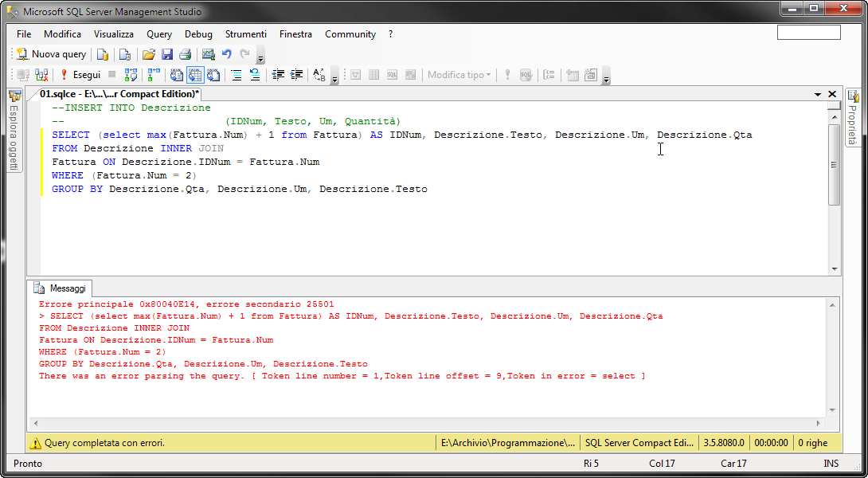
Task: Decrease the line indent
Action: click(278, 75)
